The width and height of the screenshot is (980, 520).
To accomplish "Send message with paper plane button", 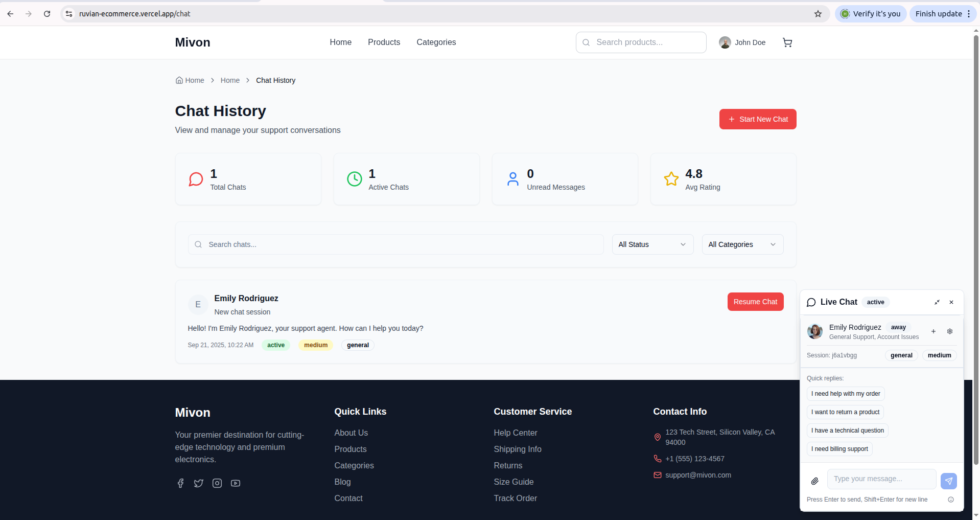I will [949, 481].
